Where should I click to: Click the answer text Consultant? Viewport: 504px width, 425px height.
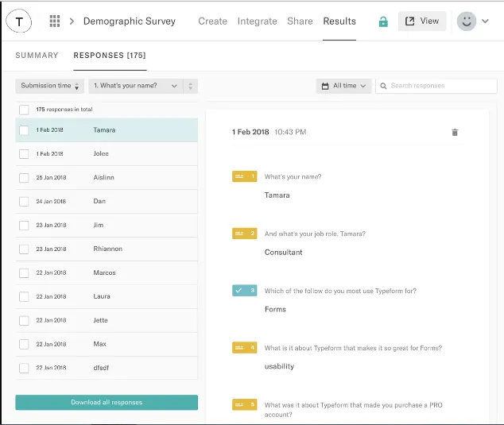(x=283, y=252)
